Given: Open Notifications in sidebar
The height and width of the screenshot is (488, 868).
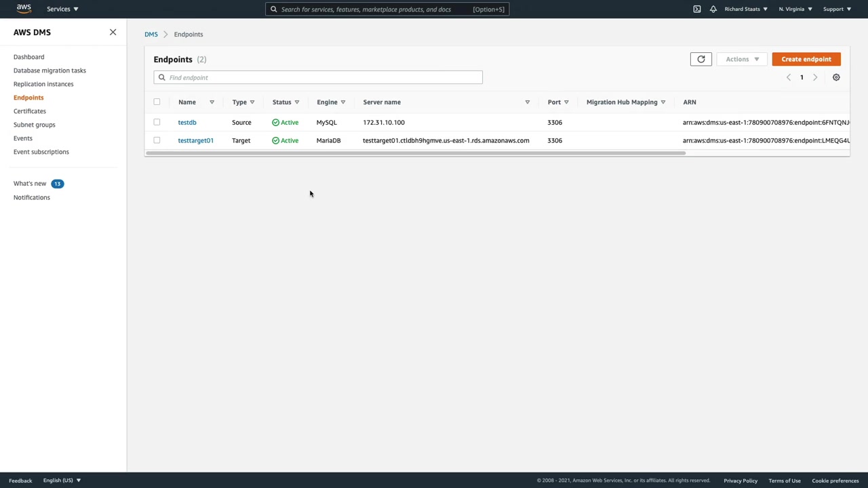Looking at the screenshot, I should click(32, 197).
